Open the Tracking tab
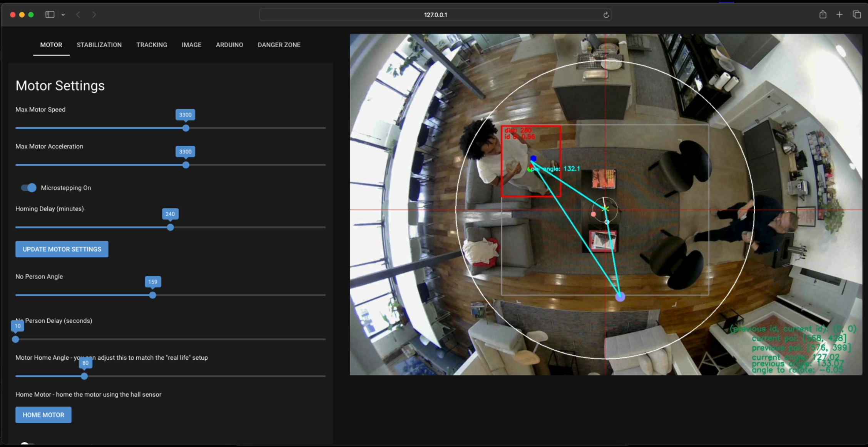Viewport: 868px width, 447px height. point(152,45)
